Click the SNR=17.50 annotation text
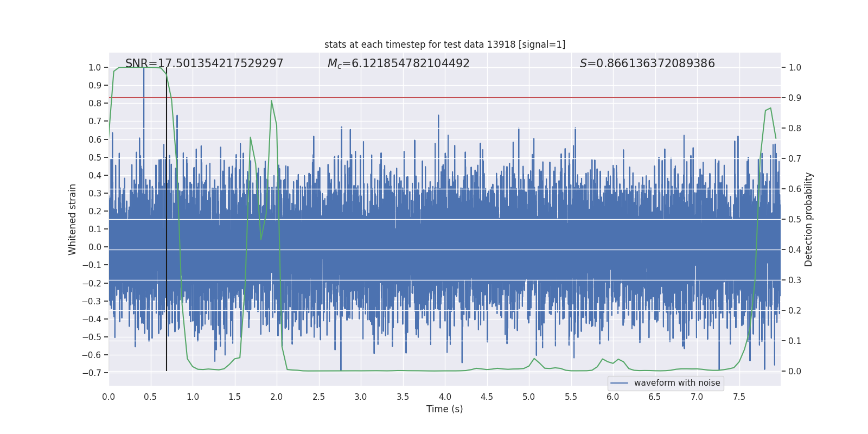The image size is (868, 434). point(204,63)
